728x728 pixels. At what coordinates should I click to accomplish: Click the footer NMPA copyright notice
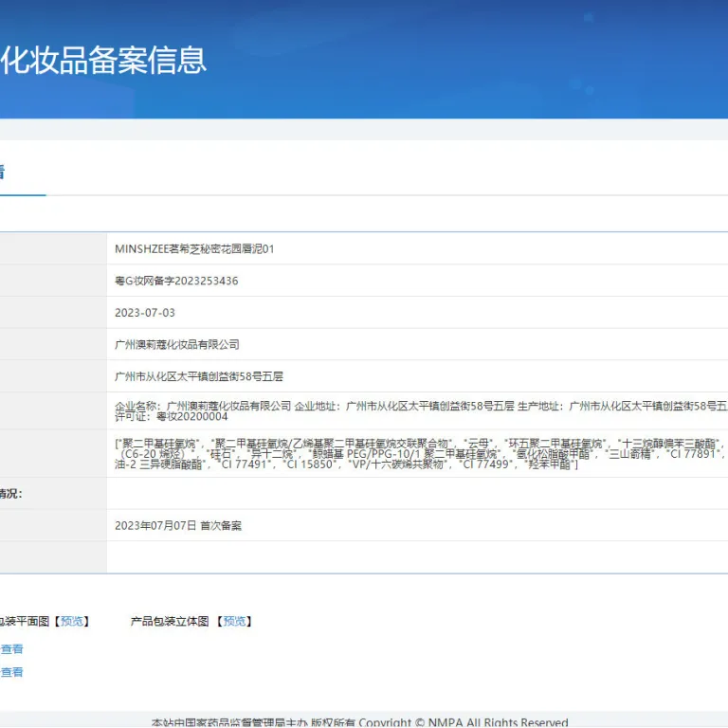pos(360,723)
